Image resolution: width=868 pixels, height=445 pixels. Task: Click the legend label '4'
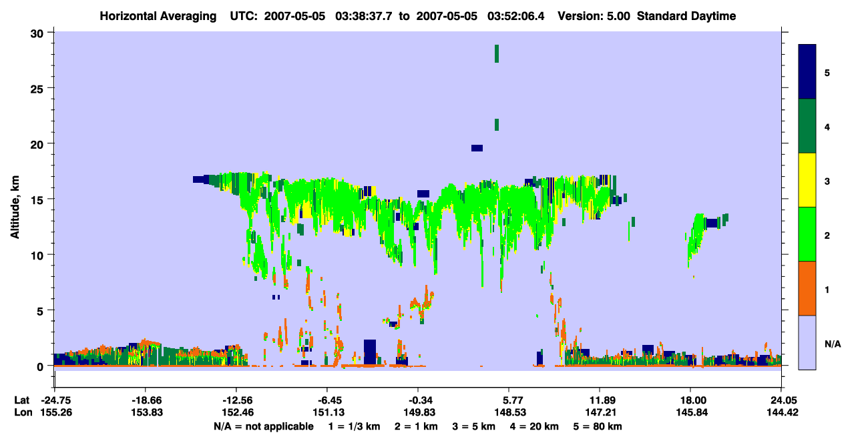click(x=827, y=126)
